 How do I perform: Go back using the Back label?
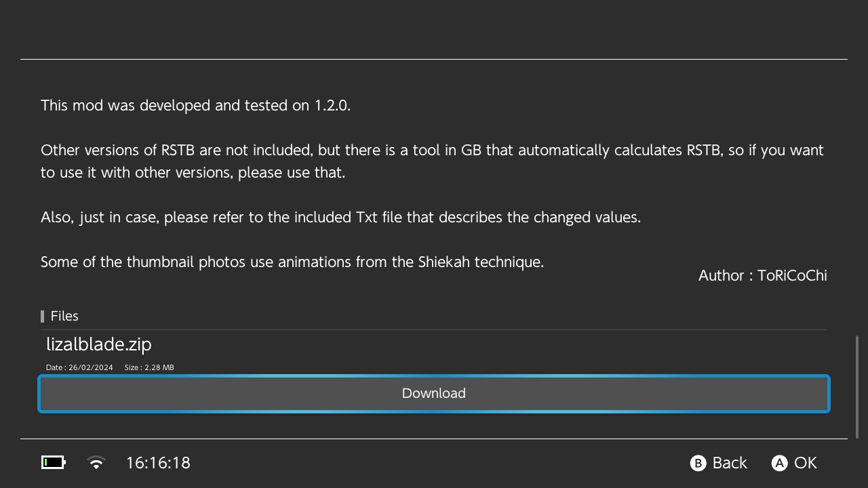[730, 463]
